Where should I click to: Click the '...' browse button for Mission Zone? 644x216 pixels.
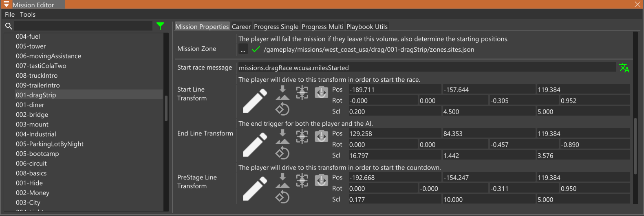tap(243, 50)
